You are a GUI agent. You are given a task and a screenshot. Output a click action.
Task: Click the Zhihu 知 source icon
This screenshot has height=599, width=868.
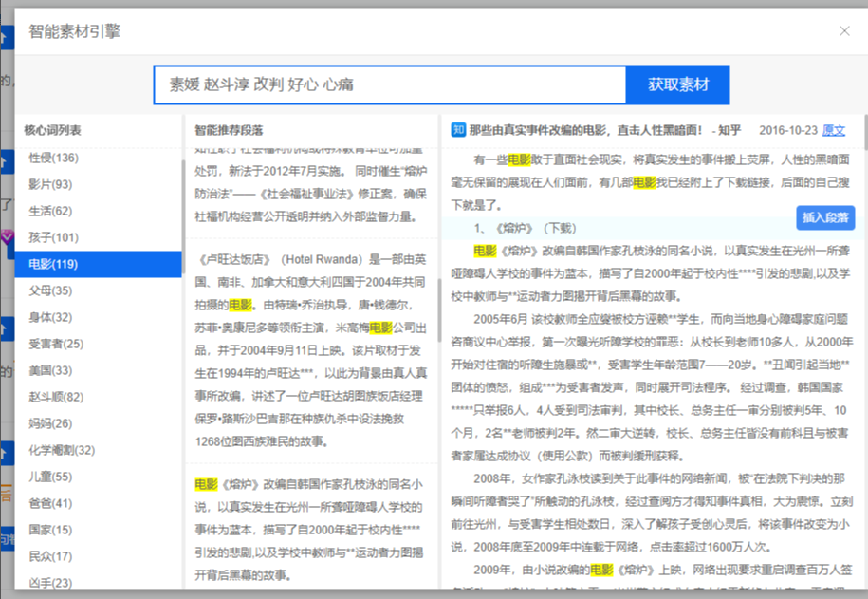tap(458, 130)
